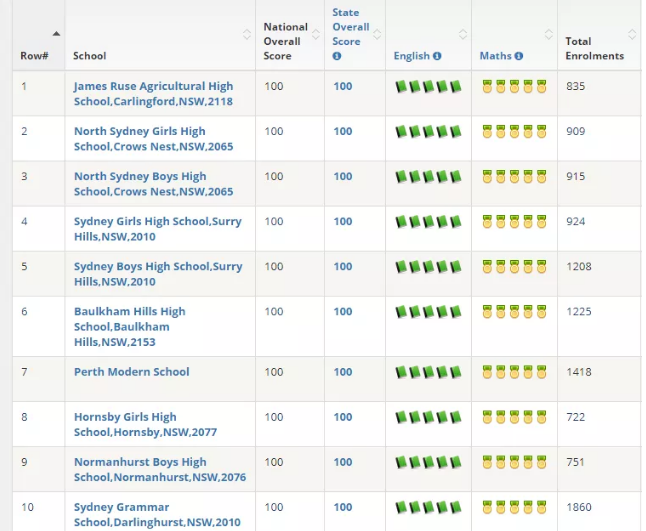Open North Sydney Girls High School link

[x=153, y=139]
